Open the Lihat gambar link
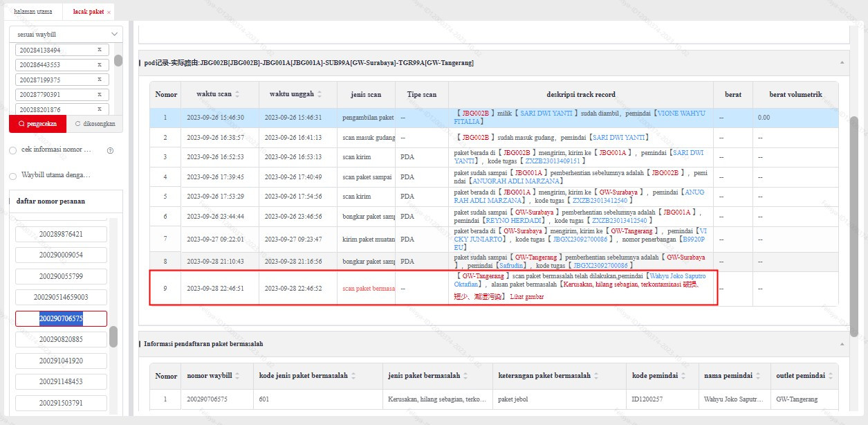Image resolution: width=868 pixels, height=425 pixels. (527, 297)
